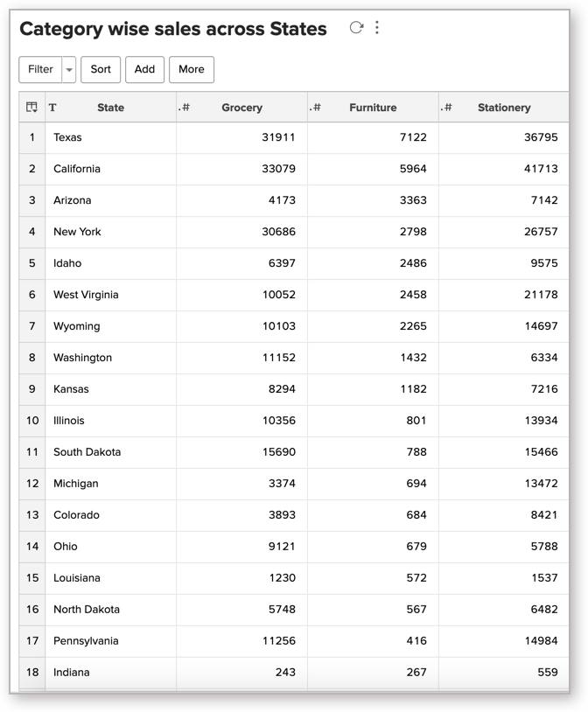Select row number 11 for South Dakota

(x=32, y=452)
